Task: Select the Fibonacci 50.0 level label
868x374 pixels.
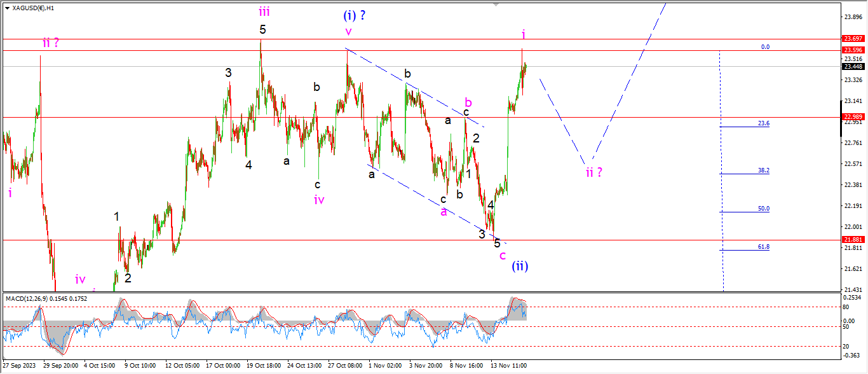Action: tap(763, 209)
